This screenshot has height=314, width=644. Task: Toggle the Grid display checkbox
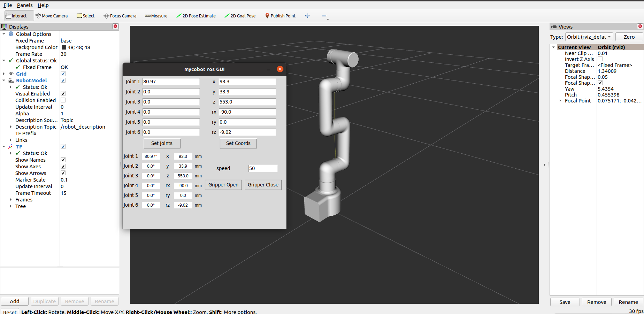tap(63, 74)
